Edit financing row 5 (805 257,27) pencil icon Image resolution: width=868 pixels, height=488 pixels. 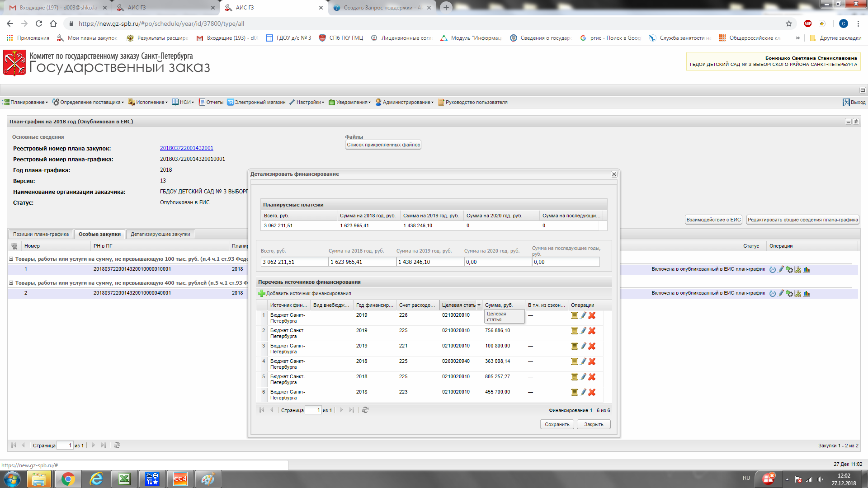pyautogui.click(x=583, y=377)
